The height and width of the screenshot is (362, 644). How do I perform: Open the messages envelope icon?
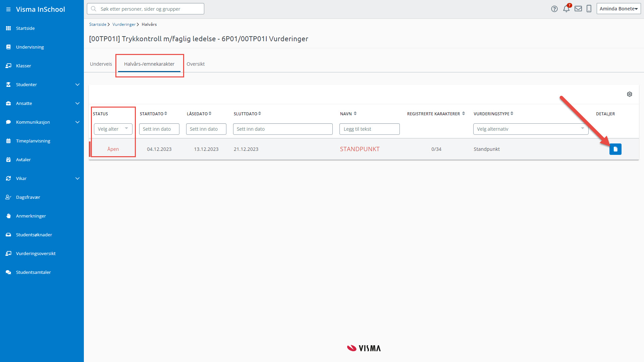[578, 9]
